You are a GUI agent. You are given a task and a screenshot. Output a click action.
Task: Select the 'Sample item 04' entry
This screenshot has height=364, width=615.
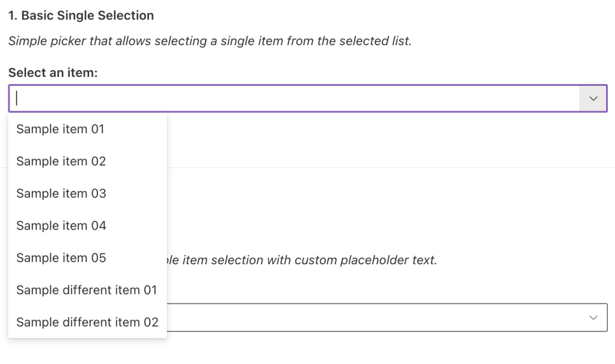pyautogui.click(x=61, y=226)
